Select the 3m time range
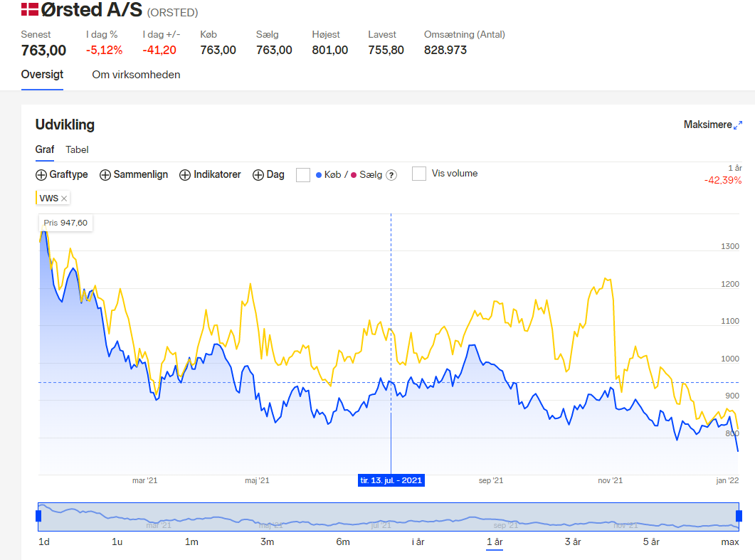The width and height of the screenshot is (755, 560). (x=268, y=541)
